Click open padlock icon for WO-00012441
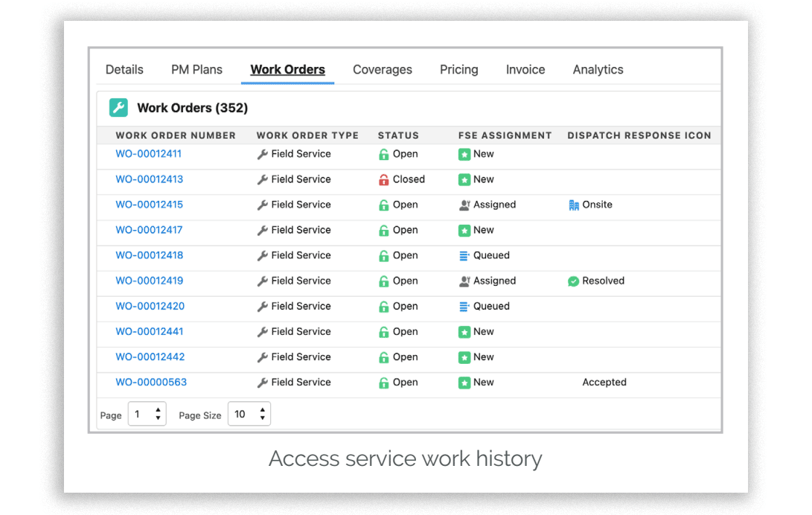The height and width of the screenshot is (515, 812). (384, 332)
